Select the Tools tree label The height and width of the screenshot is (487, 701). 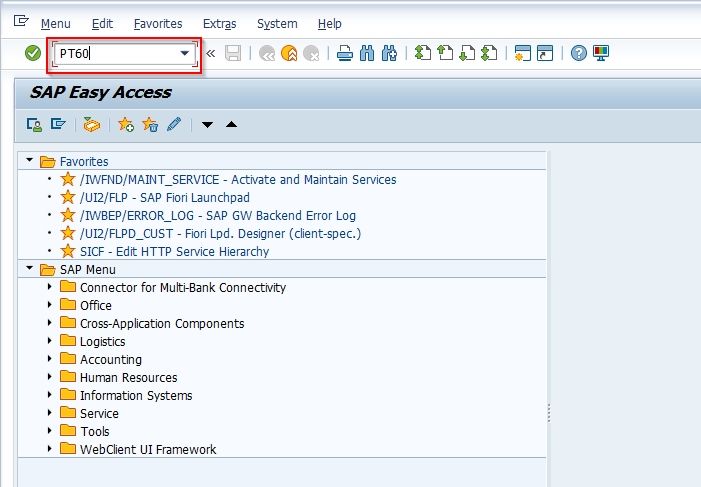94,431
